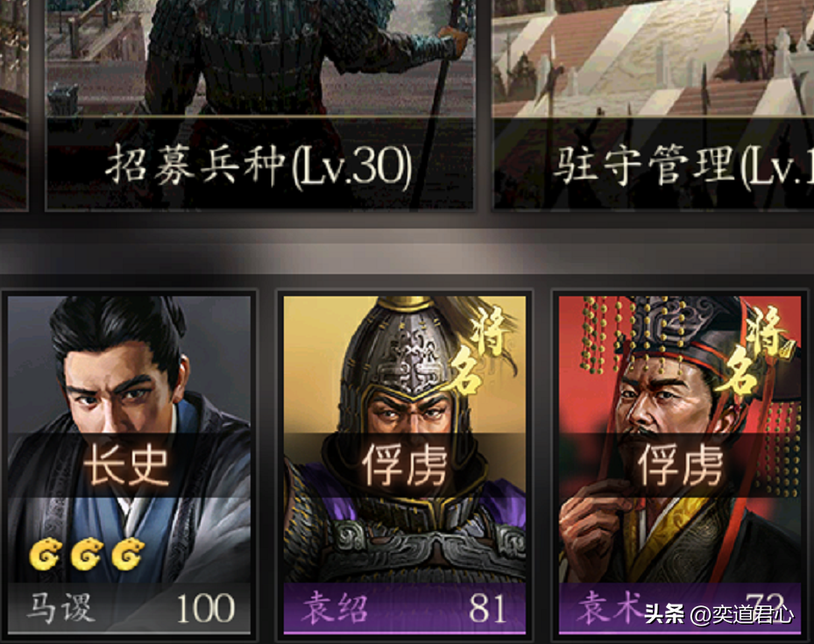Click the 俘虏 label on 袁绍's portrait
Screen dimensions: 814x644
pos(404,465)
